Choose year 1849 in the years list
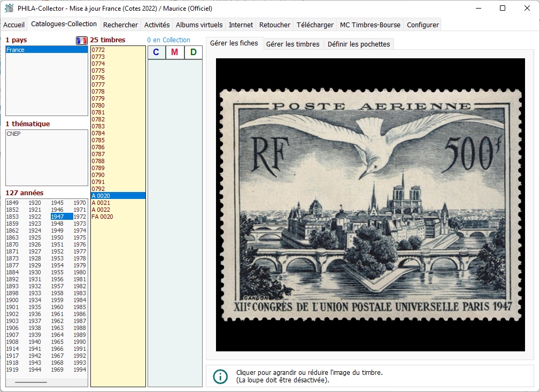 12,203
